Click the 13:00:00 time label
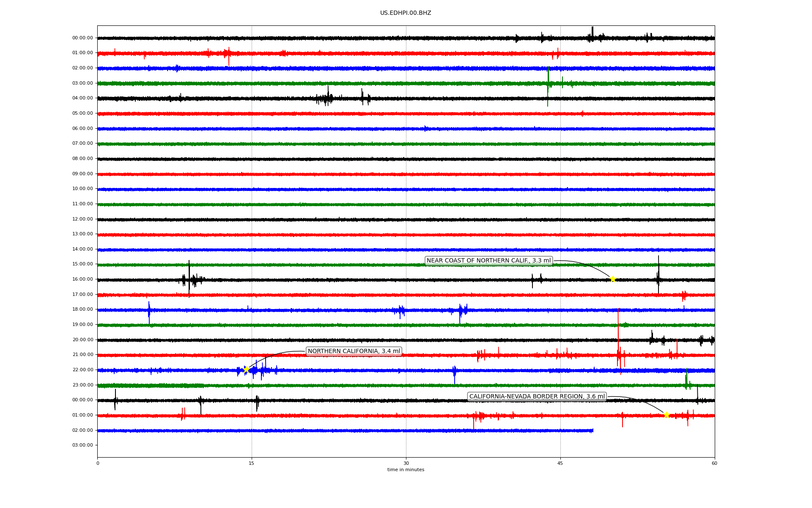Image resolution: width=812 pixels, height=508 pixels. [82, 234]
